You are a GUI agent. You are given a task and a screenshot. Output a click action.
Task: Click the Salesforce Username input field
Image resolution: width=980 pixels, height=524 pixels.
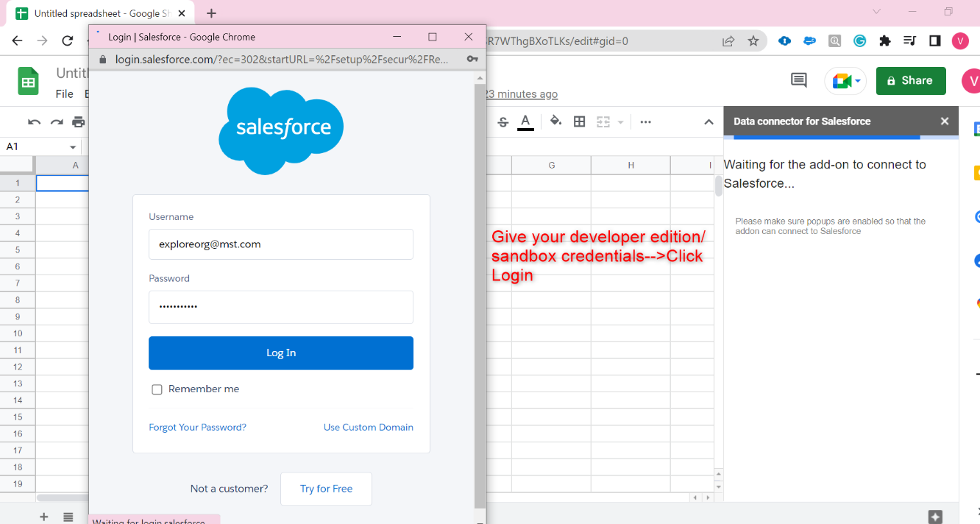[x=280, y=244]
